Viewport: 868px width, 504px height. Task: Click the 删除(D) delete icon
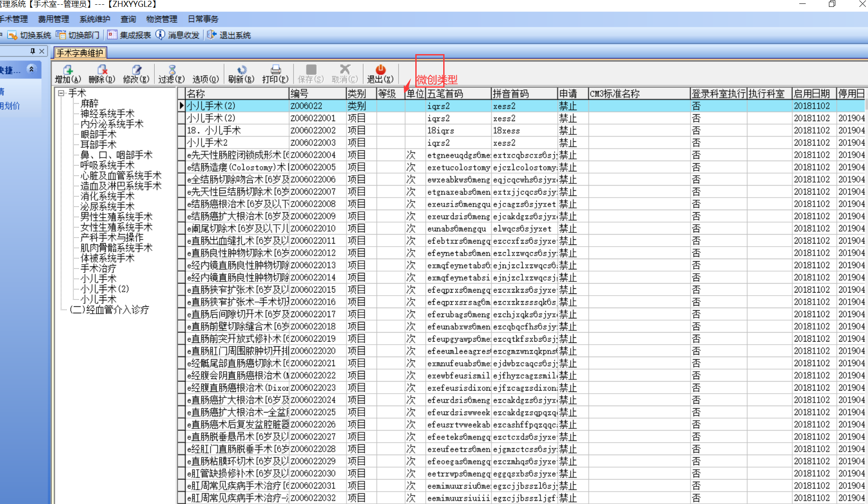(x=102, y=70)
